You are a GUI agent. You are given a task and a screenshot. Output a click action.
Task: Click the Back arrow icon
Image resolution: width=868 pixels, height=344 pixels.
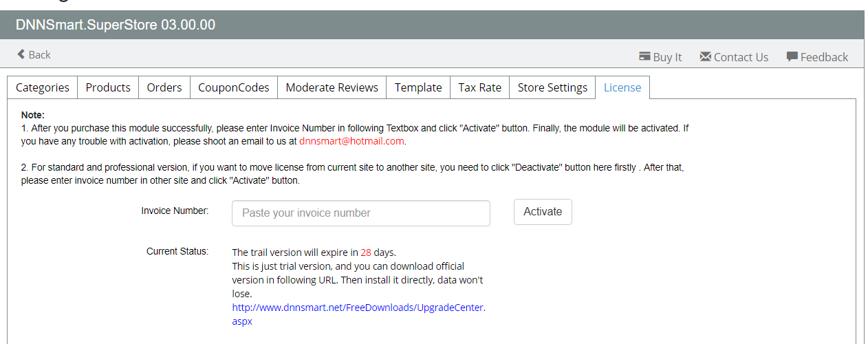tap(21, 54)
